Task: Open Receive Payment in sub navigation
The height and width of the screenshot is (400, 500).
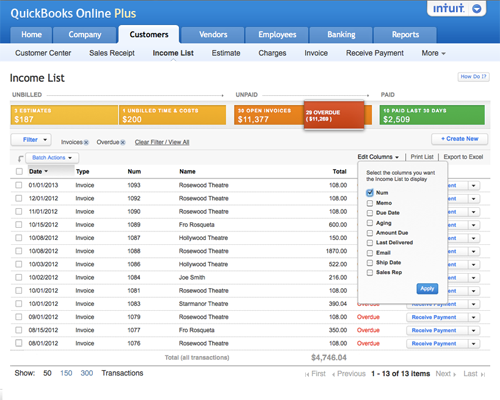Action: pos(375,53)
